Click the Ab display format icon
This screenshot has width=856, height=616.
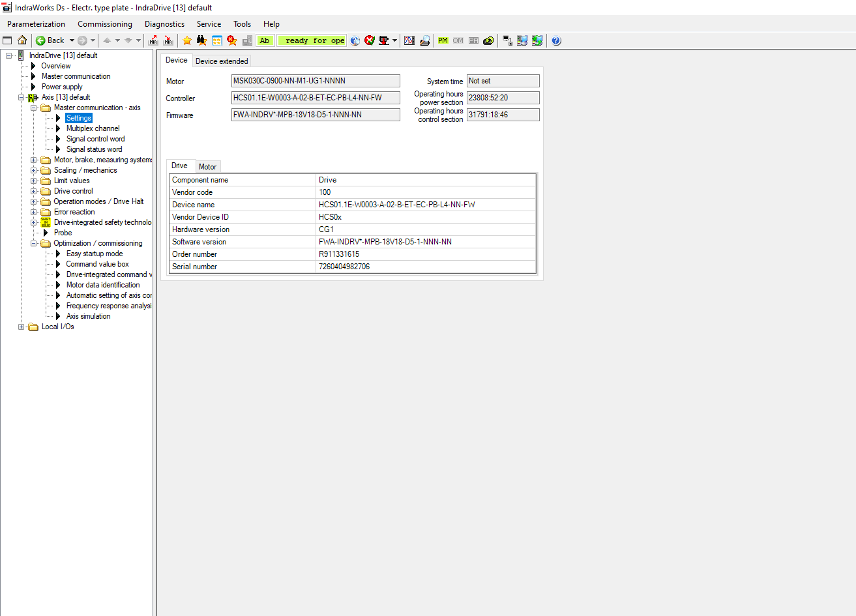coord(265,40)
